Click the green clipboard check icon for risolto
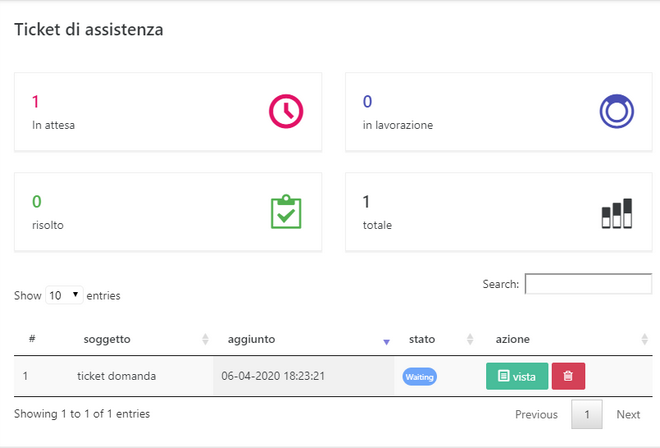Image resolution: width=660 pixels, height=448 pixels. click(286, 212)
